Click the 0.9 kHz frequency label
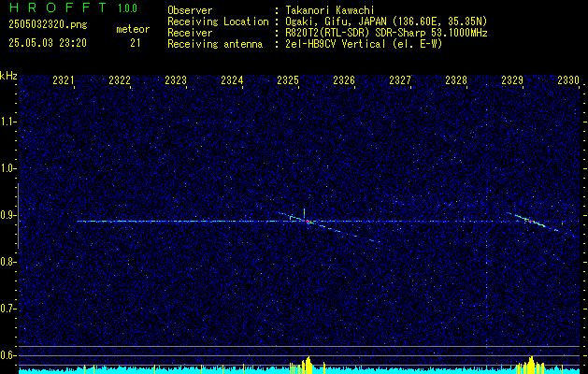Viewport: 588px width, 374px height. 8,215
